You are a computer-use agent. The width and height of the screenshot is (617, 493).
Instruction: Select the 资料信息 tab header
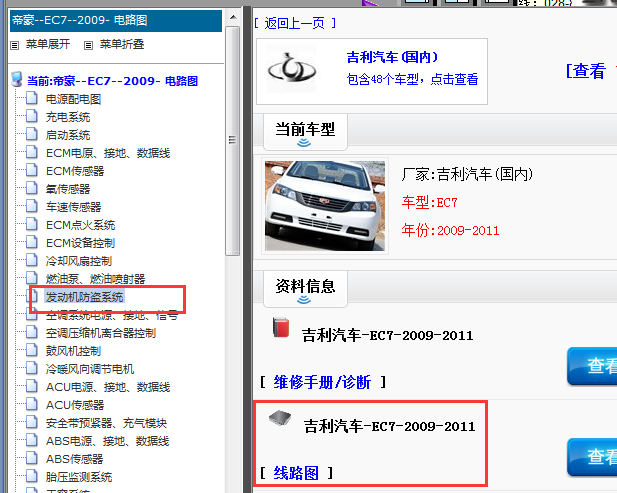[x=305, y=288]
